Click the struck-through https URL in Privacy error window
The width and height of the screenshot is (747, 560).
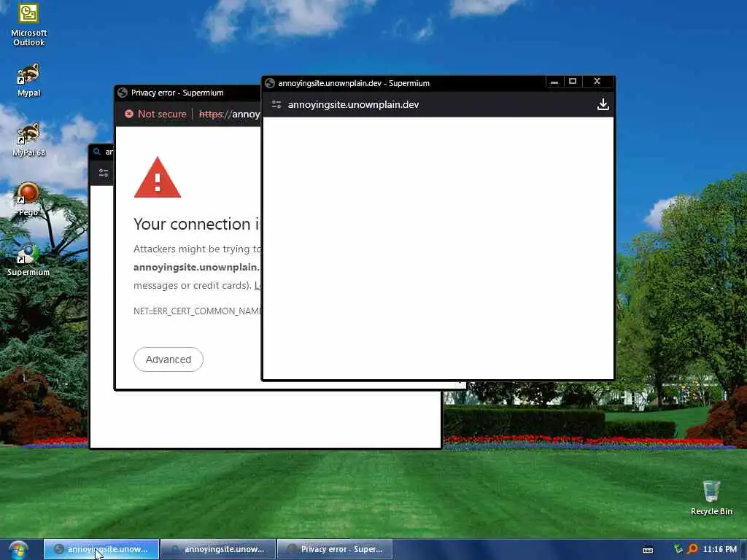pos(230,114)
